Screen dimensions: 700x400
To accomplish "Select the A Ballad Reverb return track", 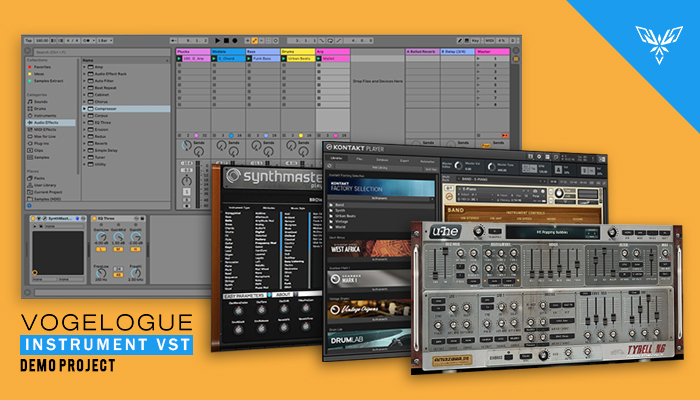I will coord(422,52).
